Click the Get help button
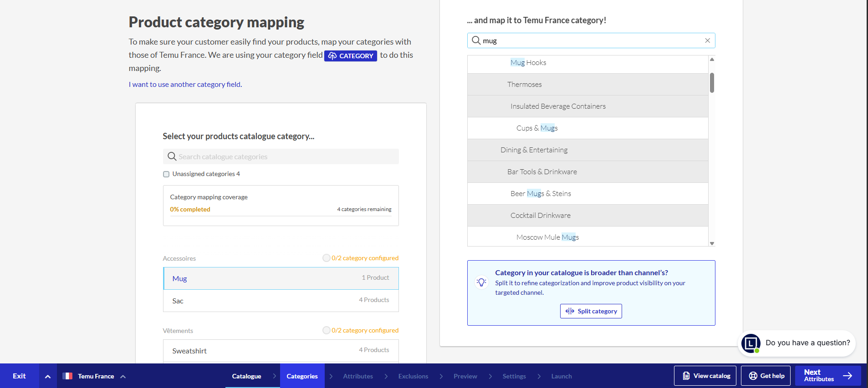Image resolution: width=868 pixels, height=388 pixels. (766, 376)
